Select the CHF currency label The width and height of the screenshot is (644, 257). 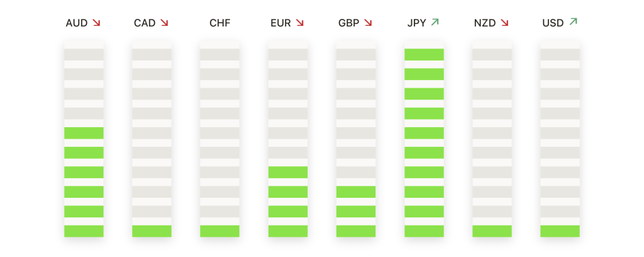coord(219,23)
